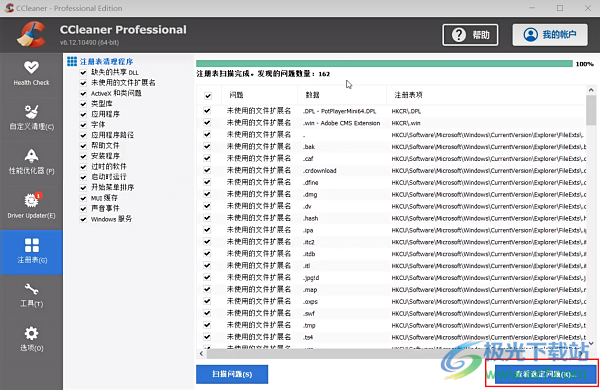Sort by the data (数据) column header
The image size is (600, 390).
pos(342,95)
